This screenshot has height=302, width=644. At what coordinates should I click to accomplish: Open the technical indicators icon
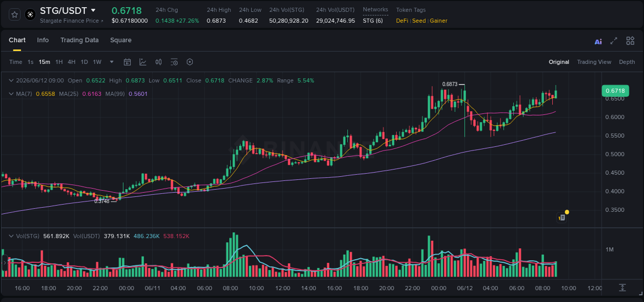[143, 62]
